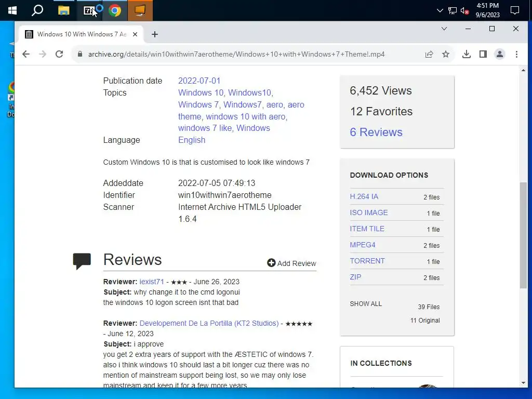Open the Windows 10 topic link
Screen dimensions: 532x399
201,92
